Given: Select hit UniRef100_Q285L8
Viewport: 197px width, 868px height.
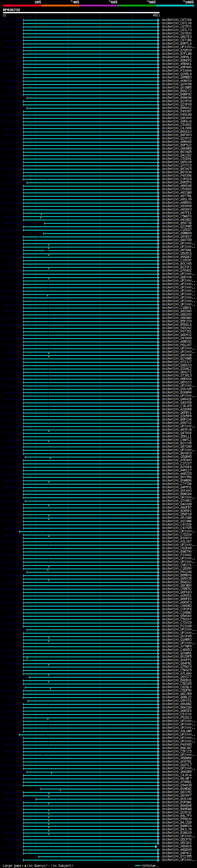Looking at the screenshot, I should coord(177,74).
